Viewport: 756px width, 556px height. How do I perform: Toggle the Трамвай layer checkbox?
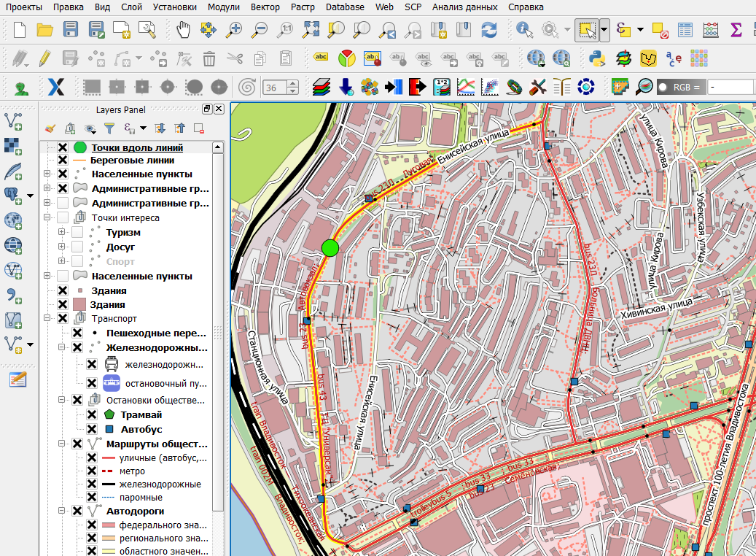[x=92, y=414]
